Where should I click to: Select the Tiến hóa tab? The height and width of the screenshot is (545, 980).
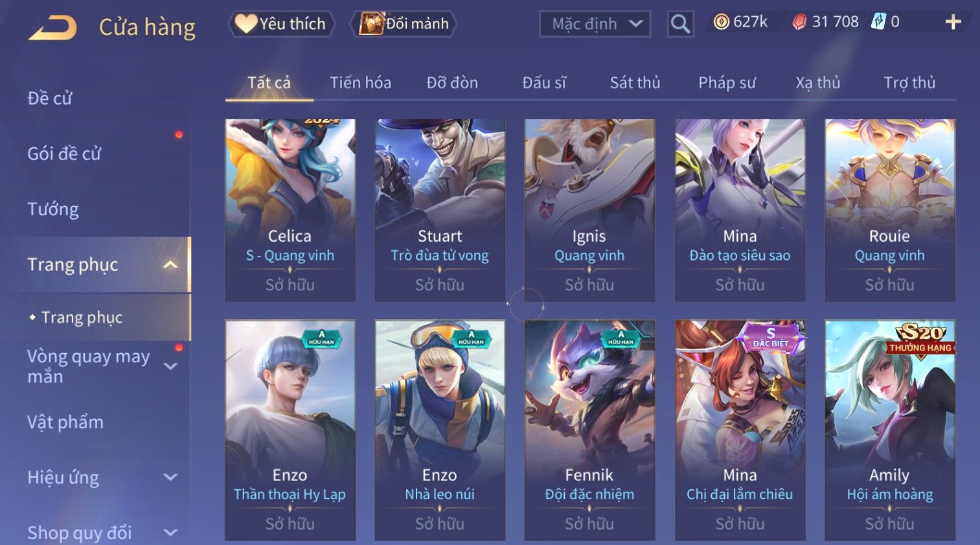[x=360, y=83]
